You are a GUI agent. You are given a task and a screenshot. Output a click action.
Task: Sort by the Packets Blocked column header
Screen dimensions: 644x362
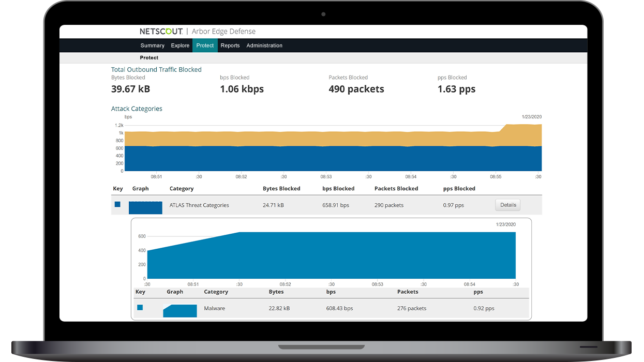[x=396, y=188]
